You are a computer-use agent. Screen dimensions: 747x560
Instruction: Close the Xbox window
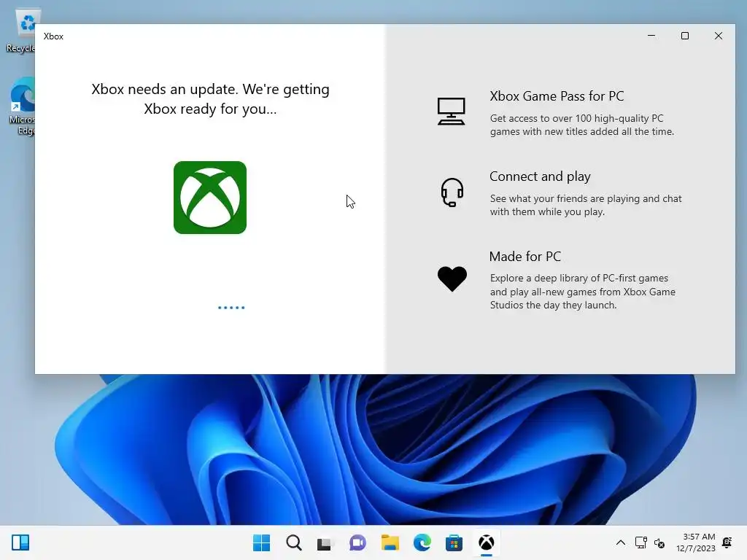(x=719, y=36)
